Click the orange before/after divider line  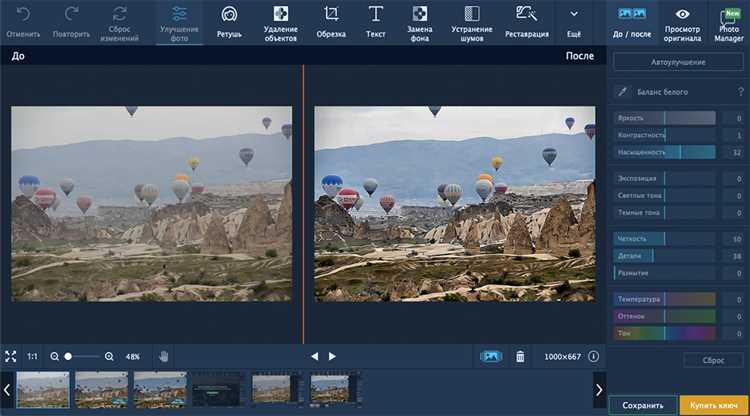click(303, 205)
